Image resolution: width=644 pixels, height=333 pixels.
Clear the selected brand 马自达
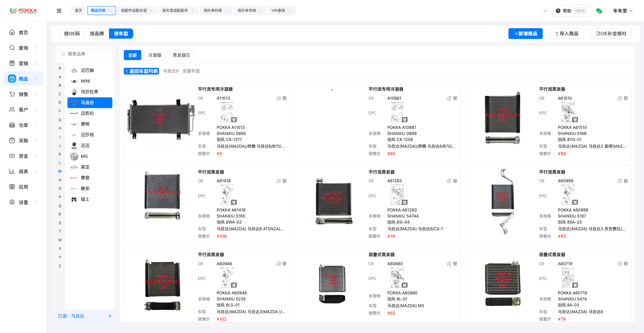[110, 316]
